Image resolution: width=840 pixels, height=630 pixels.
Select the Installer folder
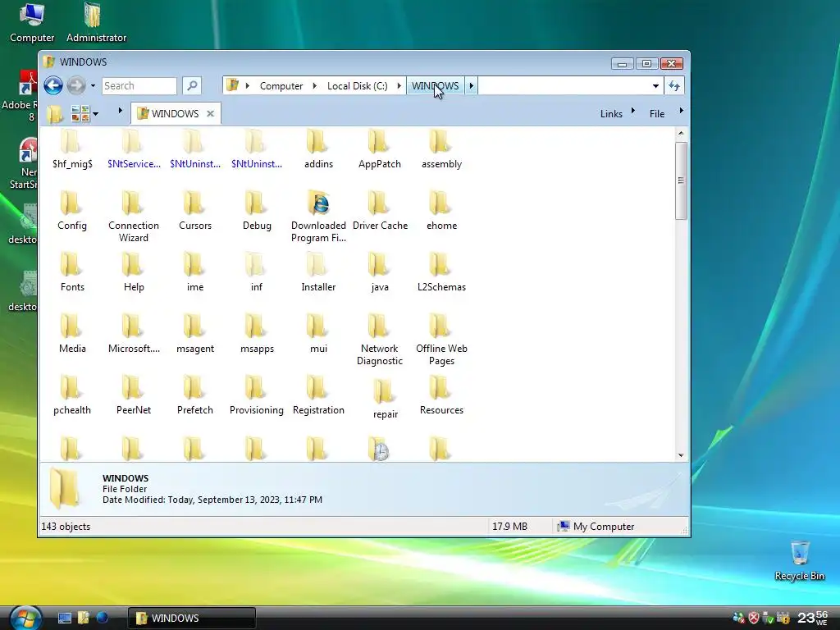318,272
